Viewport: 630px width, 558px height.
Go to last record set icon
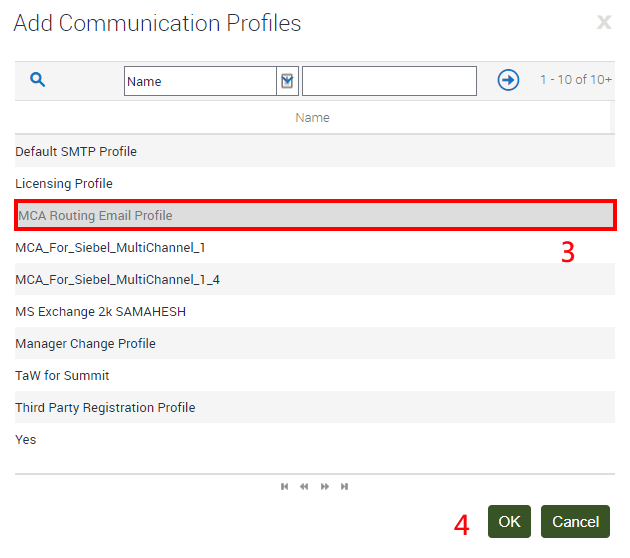click(x=344, y=486)
